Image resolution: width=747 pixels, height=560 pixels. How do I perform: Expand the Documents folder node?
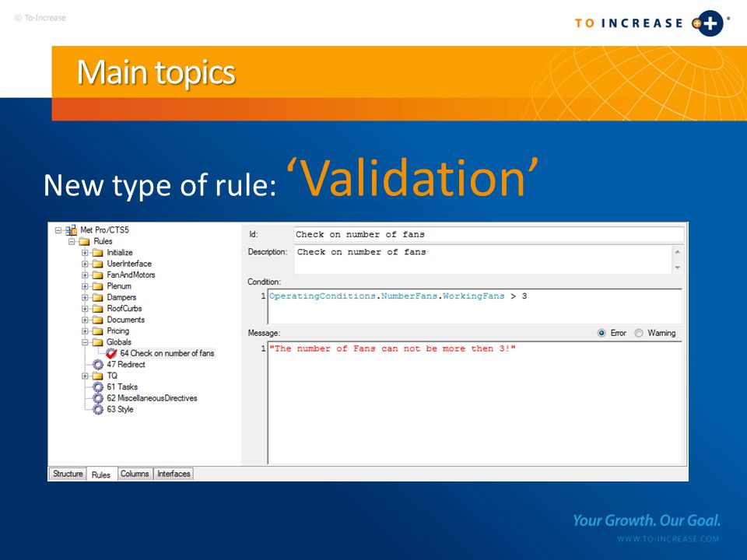pyautogui.click(x=85, y=320)
